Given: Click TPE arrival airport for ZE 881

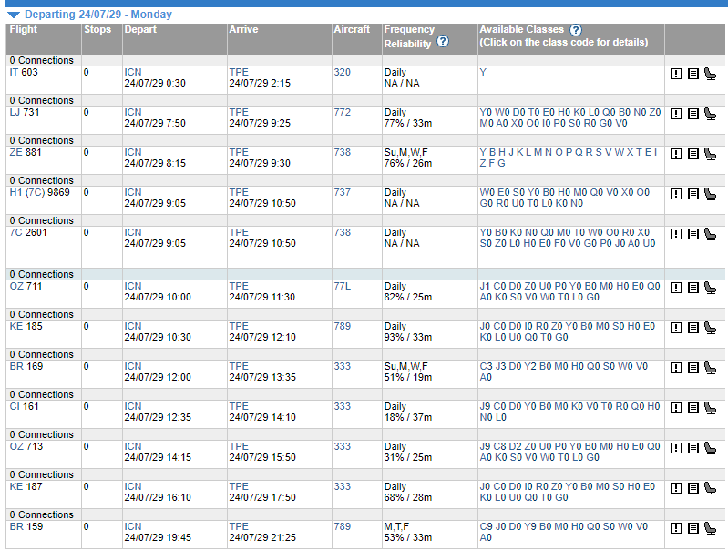Looking at the screenshot, I should tap(239, 152).
